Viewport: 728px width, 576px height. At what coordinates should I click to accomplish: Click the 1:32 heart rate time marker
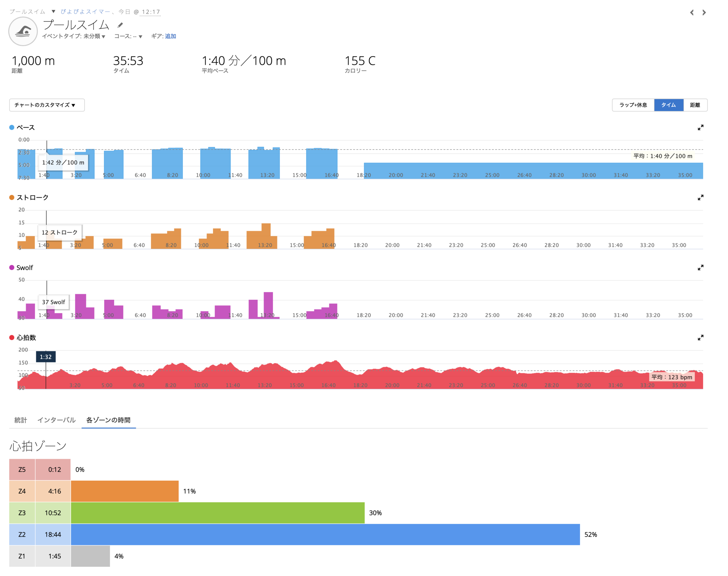46,357
